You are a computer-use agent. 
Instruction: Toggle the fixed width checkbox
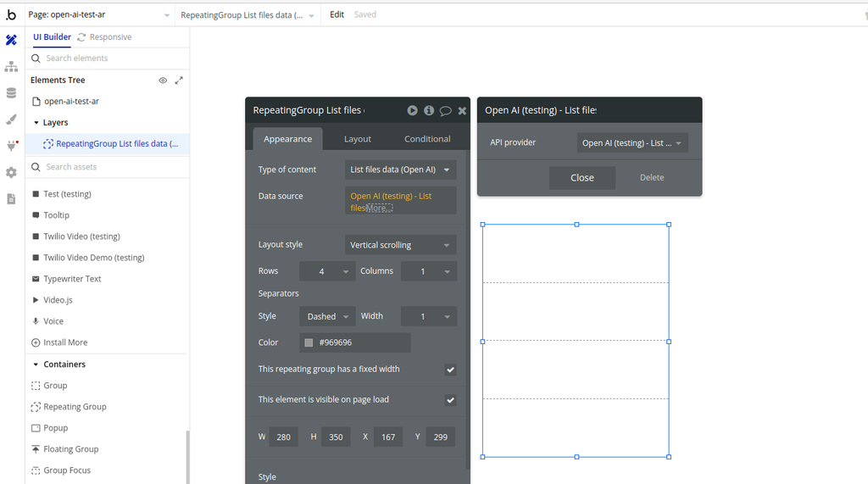pyautogui.click(x=450, y=370)
